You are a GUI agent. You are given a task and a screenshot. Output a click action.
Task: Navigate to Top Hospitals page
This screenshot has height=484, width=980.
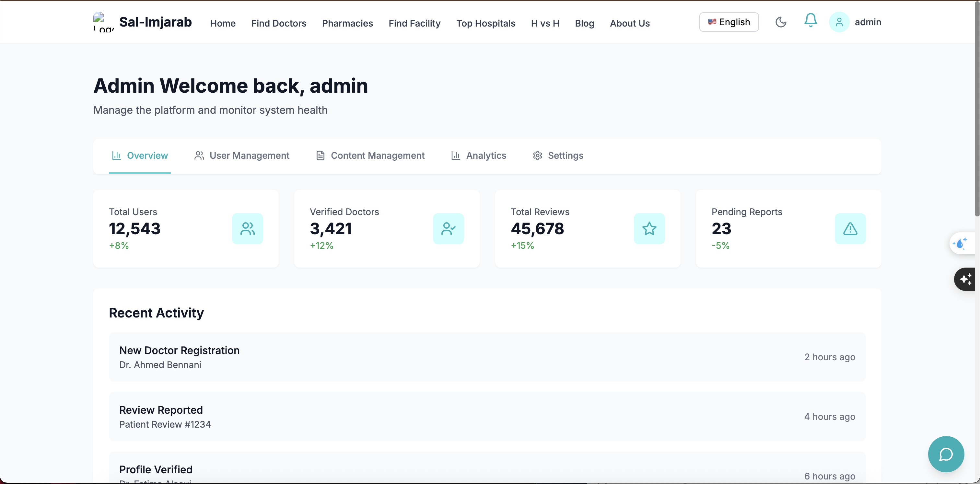tap(485, 23)
